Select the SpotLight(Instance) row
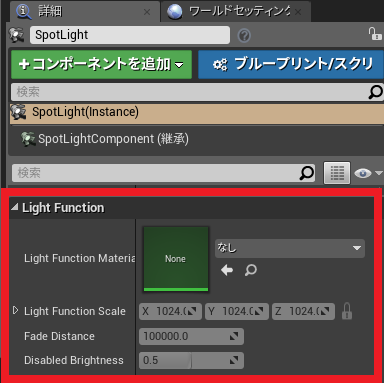Viewport: 384px width, 383px height. [197, 113]
